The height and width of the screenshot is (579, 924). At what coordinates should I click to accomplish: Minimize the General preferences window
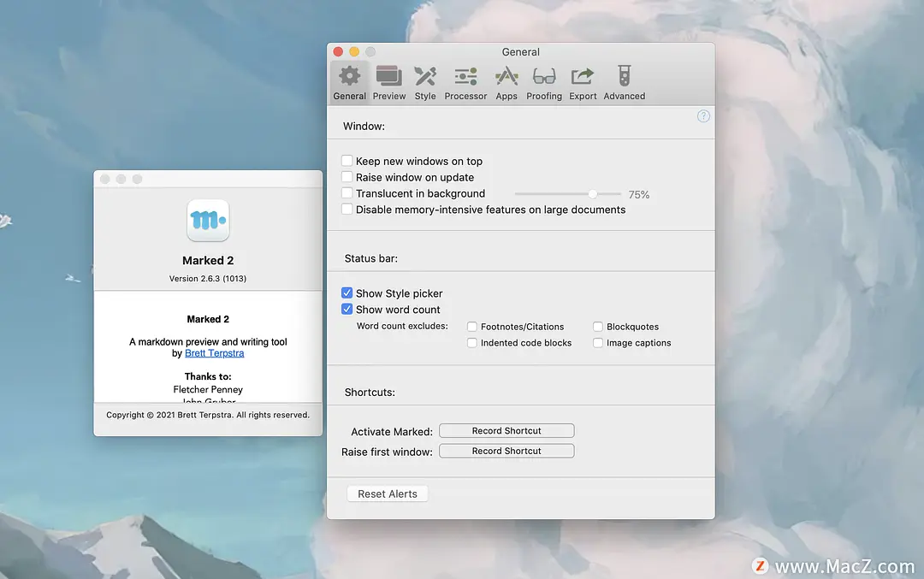tap(354, 52)
